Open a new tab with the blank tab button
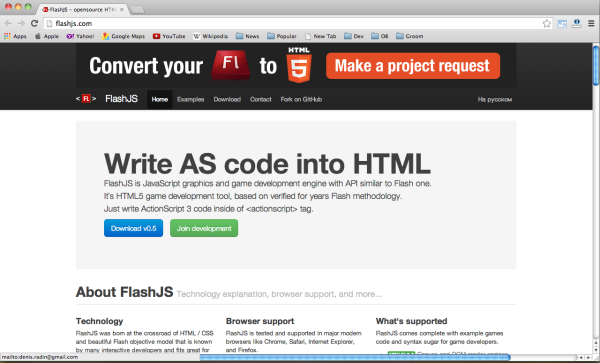600x363 pixels. coord(137,10)
